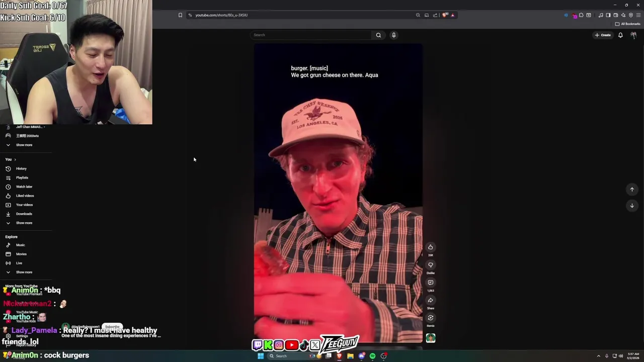Open File Explorer from the taskbar

coord(350,356)
